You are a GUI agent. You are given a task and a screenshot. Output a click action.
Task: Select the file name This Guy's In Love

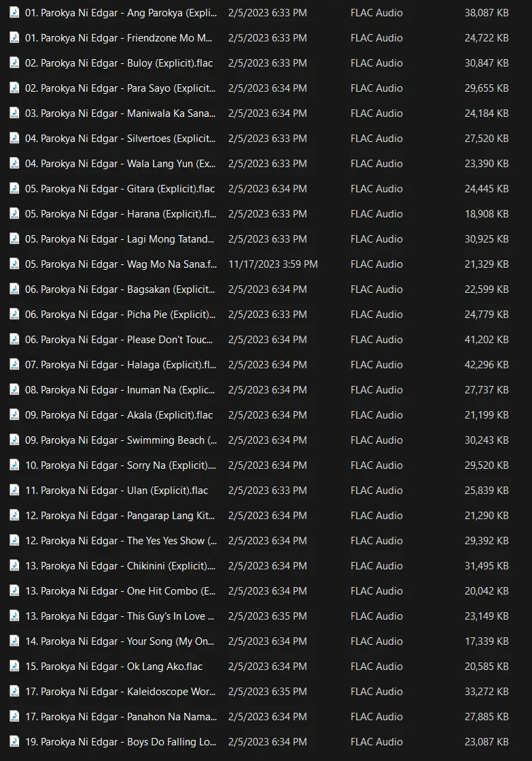120,616
